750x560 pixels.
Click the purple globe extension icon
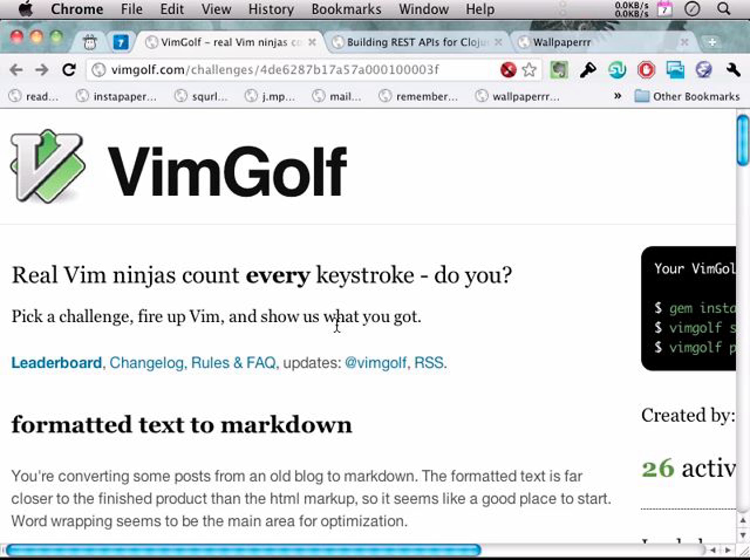click(703, 70)
